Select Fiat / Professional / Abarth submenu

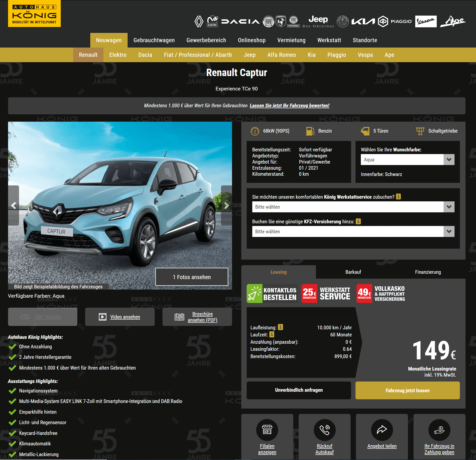(x=198, y=55)
